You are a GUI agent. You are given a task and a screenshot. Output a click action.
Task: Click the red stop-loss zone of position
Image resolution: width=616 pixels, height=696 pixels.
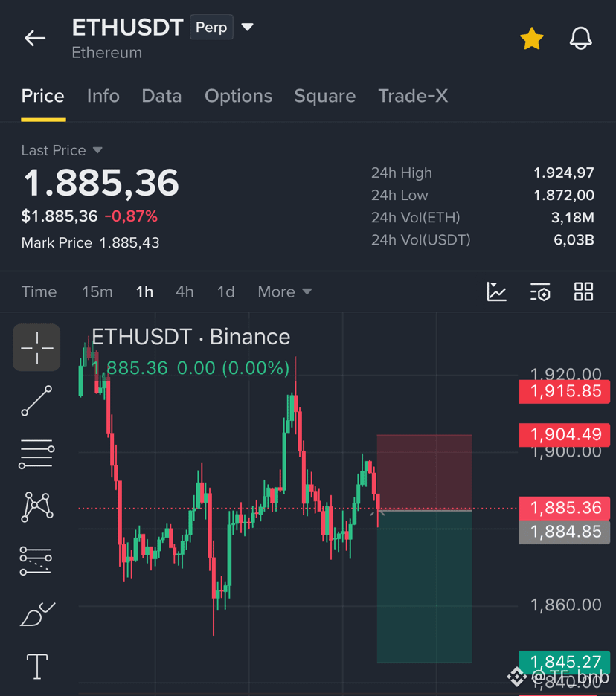[x=424, y=472]
